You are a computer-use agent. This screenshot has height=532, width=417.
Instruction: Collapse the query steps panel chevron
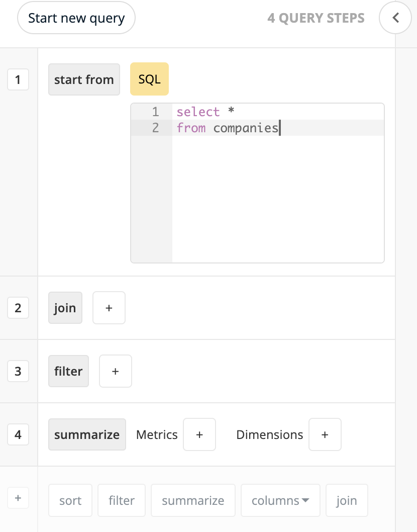point(395,18)
